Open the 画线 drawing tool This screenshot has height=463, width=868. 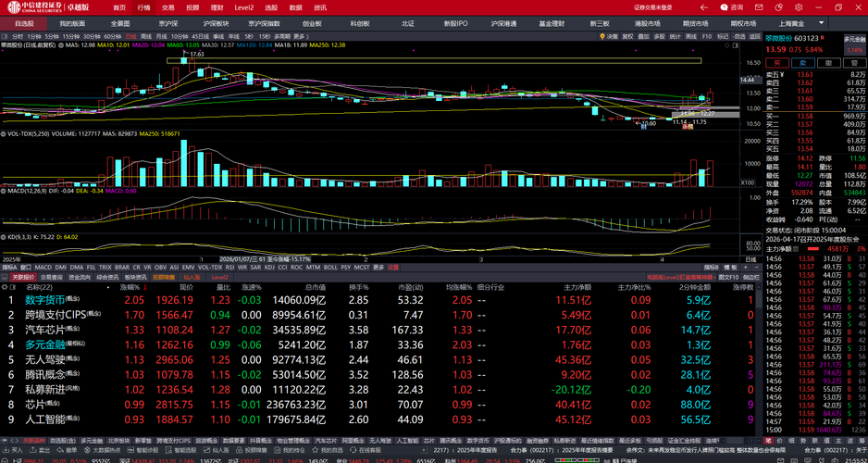(689, 36)
